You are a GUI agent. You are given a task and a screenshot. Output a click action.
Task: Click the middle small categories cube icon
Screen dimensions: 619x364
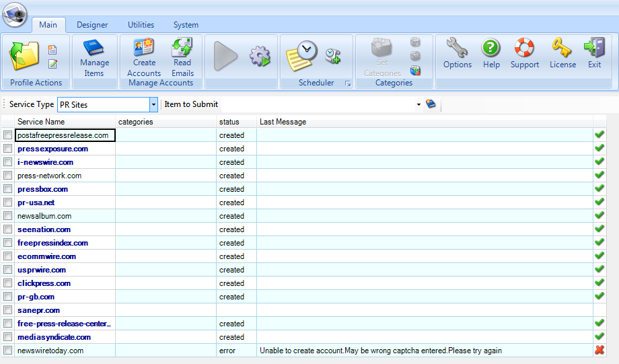coord(415,56)
